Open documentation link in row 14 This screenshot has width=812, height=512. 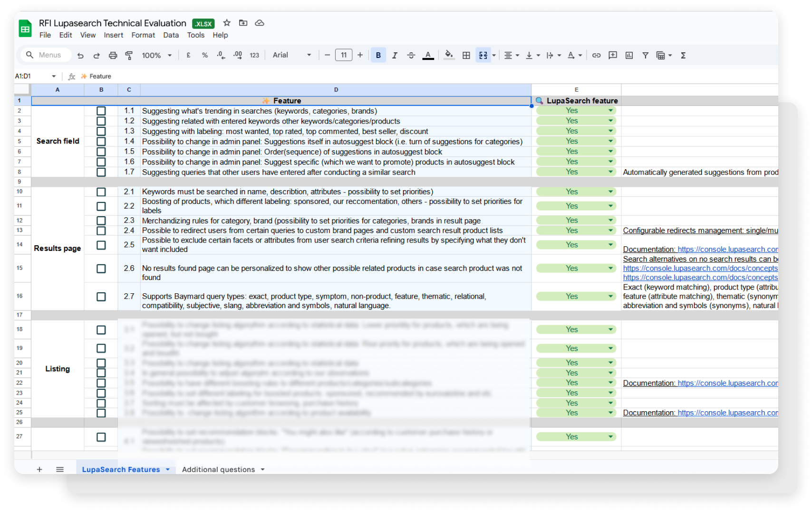(x=727, y=250)
